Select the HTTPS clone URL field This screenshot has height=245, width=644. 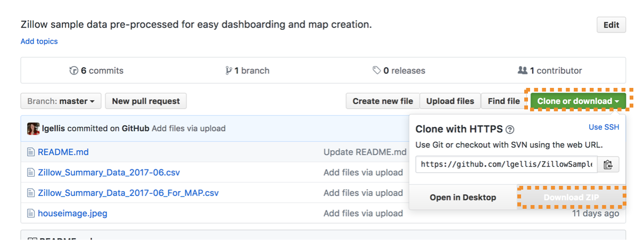(507, 164)
